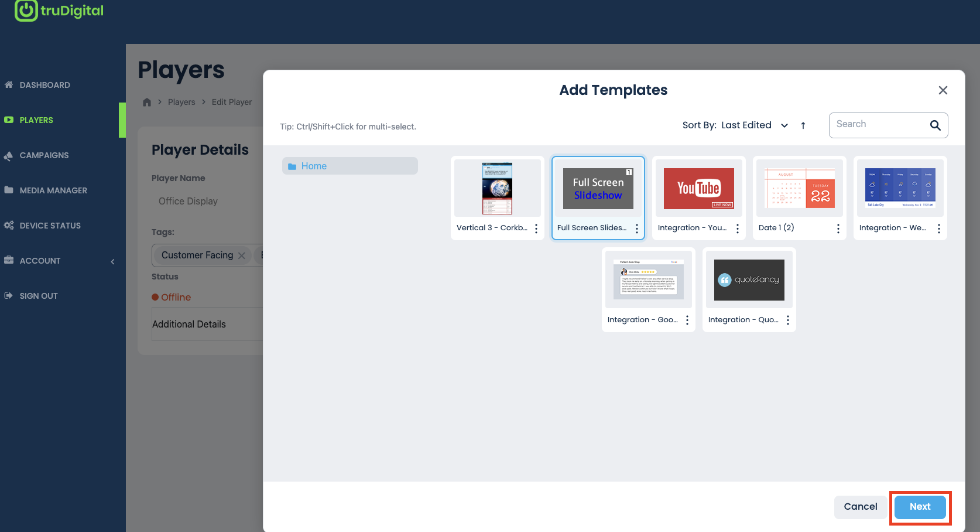Click the Edit Player breadcrumb

point(232,102)
